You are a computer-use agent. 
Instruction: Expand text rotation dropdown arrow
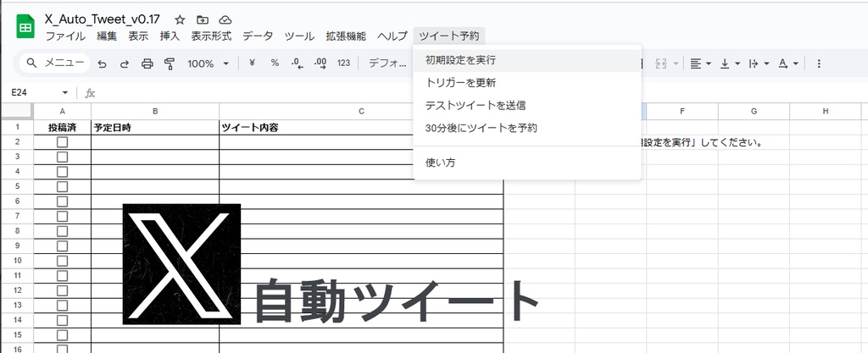[x=795, y=63]
